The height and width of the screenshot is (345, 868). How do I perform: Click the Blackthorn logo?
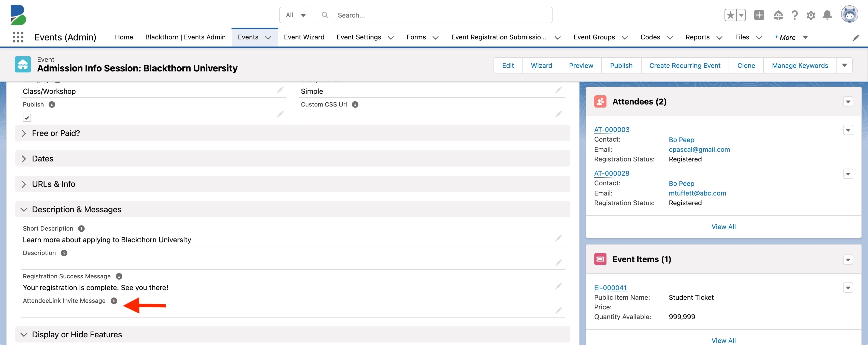[18, 15]
